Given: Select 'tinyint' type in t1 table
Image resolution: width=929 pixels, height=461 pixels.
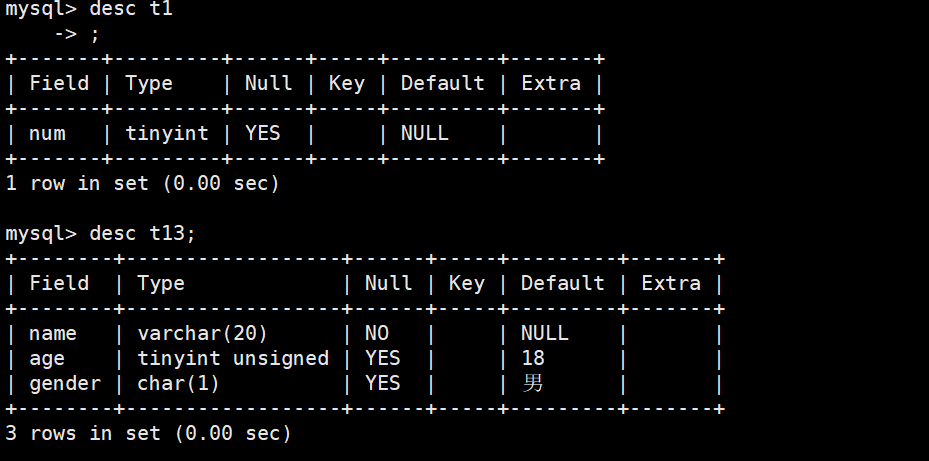Looking at the screenshot, I should pos(166,133).
